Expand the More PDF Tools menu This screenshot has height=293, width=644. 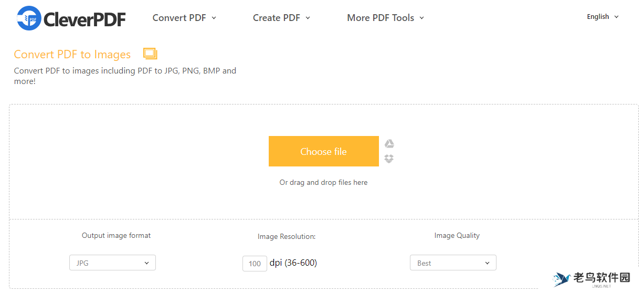(385, 18)
